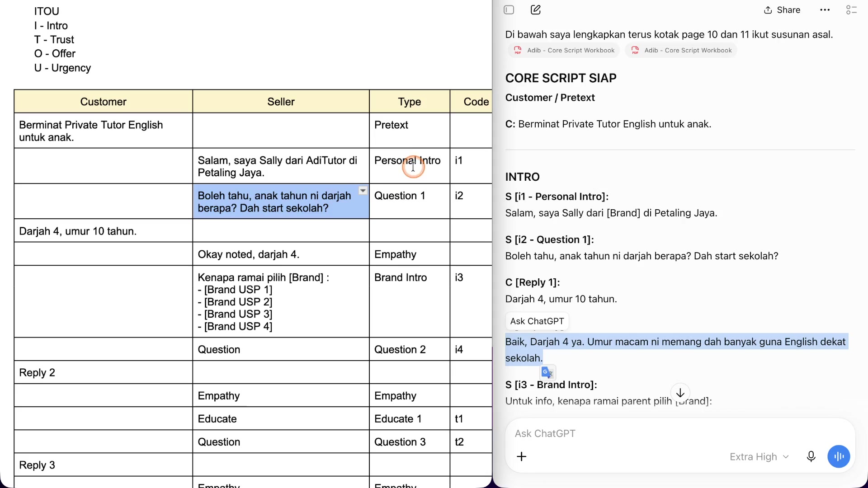868x488 pixels.
Task: Select the Customer column header cell
Action: [104, 102]
